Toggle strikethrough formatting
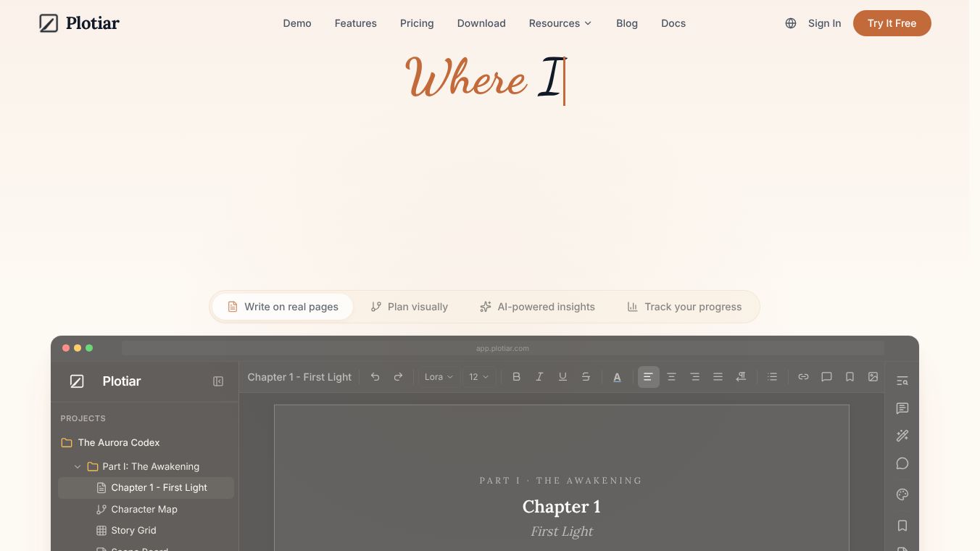This screenshot has height=551, width=980. (586, 377)
